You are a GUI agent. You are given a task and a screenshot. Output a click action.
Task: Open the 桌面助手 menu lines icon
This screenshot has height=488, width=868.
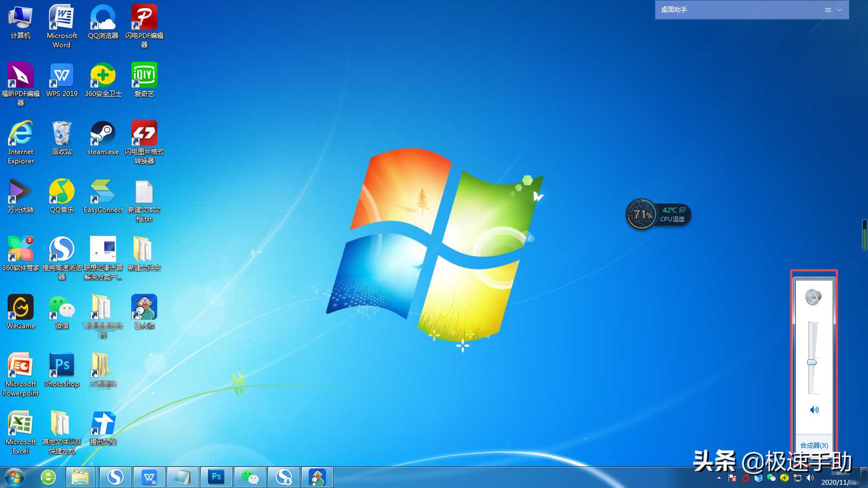828,10
